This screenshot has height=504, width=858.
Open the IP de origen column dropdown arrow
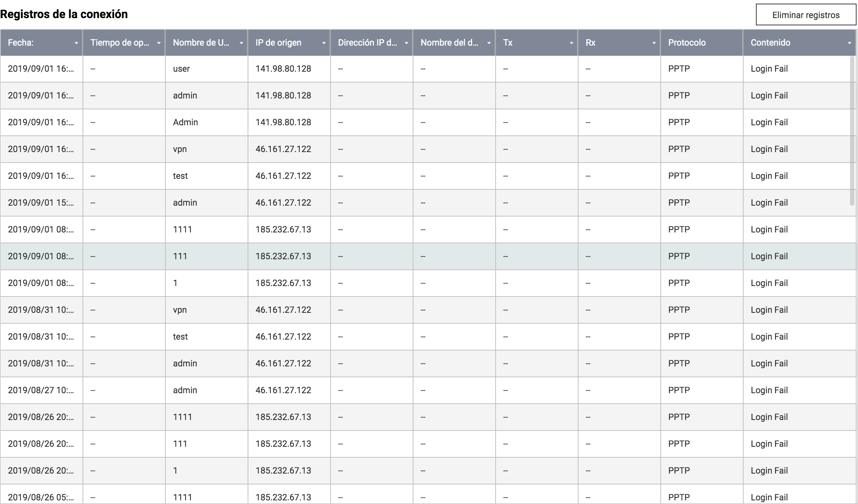tap(324, 43)
